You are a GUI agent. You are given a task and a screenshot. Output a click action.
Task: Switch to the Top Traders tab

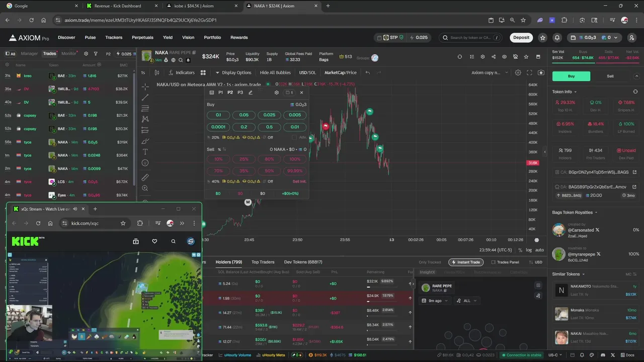263,262
